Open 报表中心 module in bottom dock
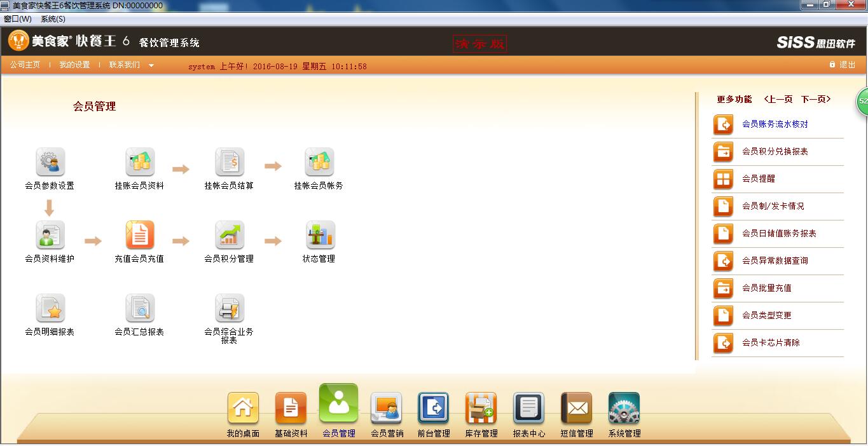Image resolution: width=868 pixels, height=446 pixels. pos(529,409)
